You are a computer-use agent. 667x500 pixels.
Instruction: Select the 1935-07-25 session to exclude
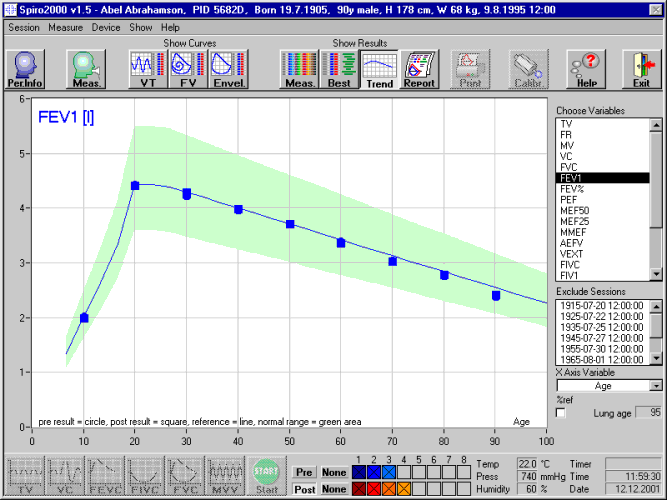click(602, 327)
